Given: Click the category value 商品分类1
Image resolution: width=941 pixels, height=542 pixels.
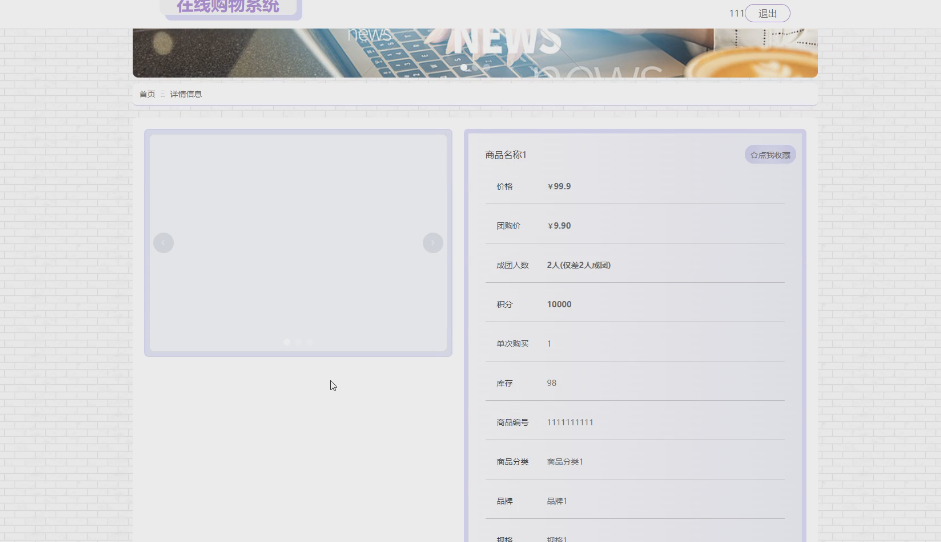Looking at the screenshot, I should point(565,462).
